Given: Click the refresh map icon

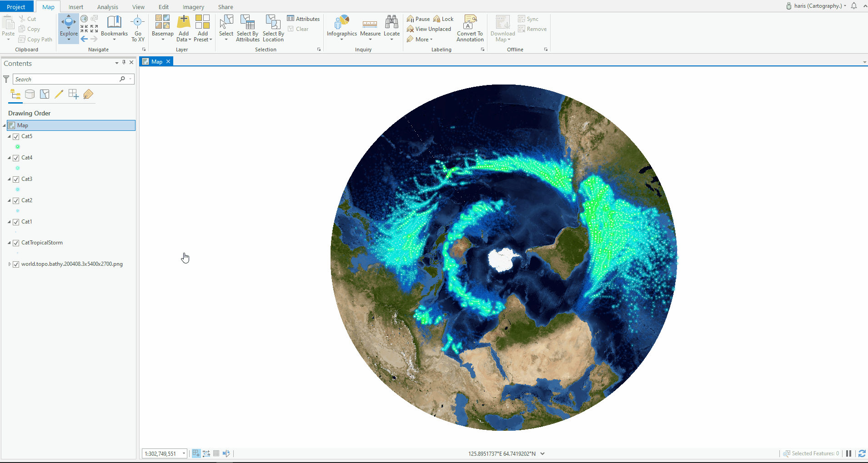Looking at the screenshot, I should [x=862, y=453].
